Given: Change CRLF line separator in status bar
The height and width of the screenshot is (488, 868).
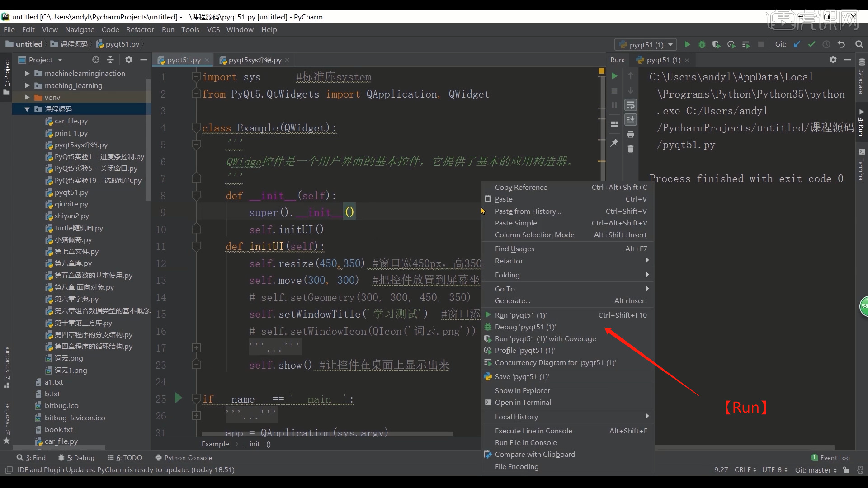Looking at the screenshot, I should pyautogui.click(x=745, y=470).
